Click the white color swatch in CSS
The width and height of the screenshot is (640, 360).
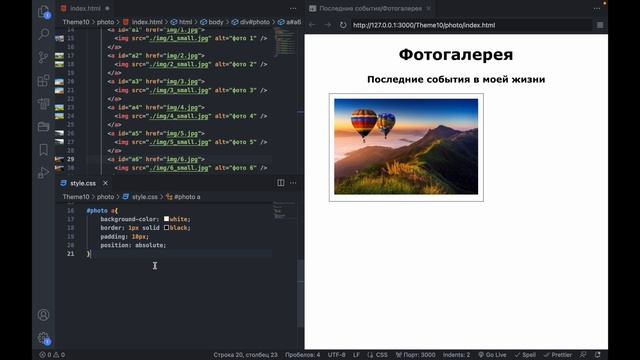pos(166,219)
